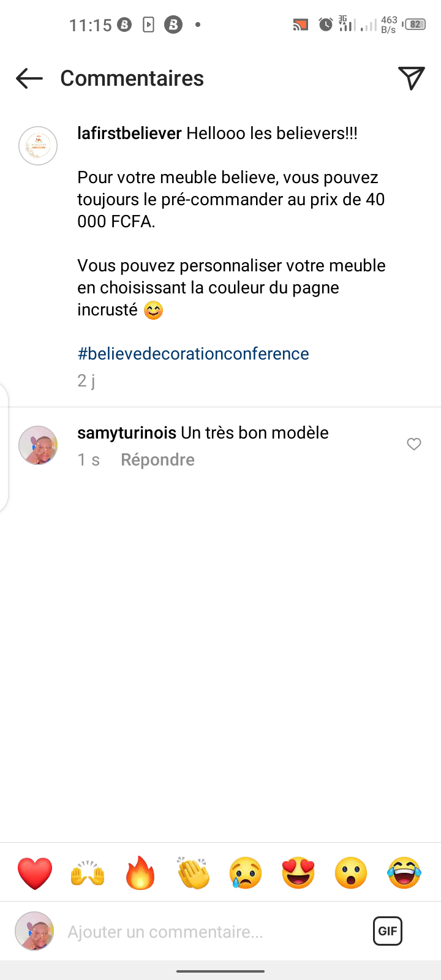Open direct share paper plane icon
Screen dimensions: 441x980
412,78
